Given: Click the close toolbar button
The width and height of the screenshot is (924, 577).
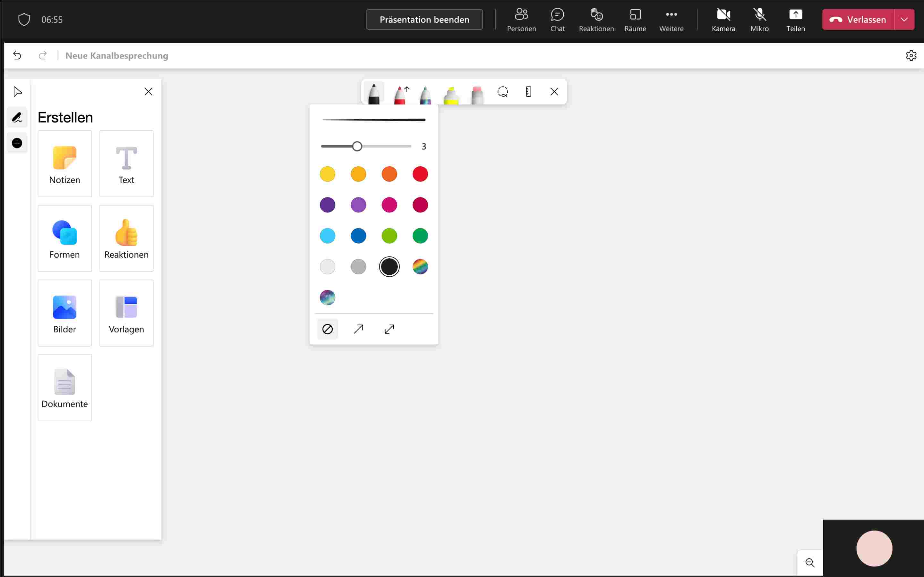Looking at the screenshot, I should point(555,92).
